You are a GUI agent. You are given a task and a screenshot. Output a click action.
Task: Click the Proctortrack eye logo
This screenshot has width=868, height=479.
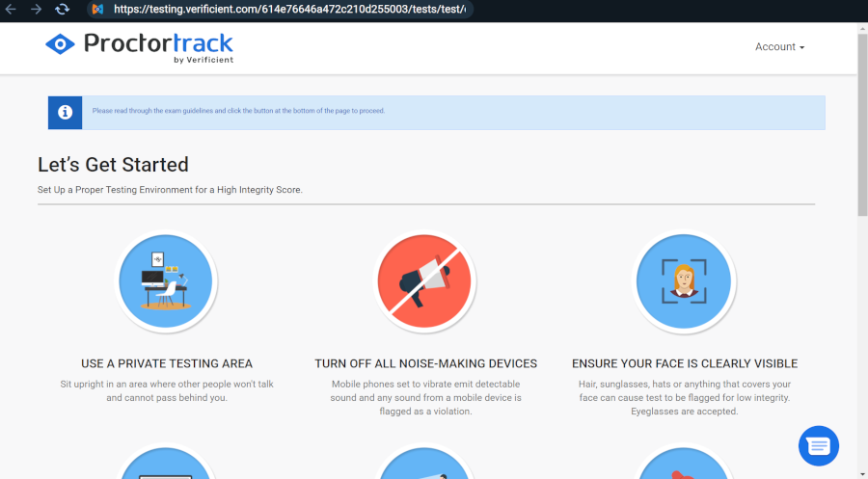coord(60,44)
